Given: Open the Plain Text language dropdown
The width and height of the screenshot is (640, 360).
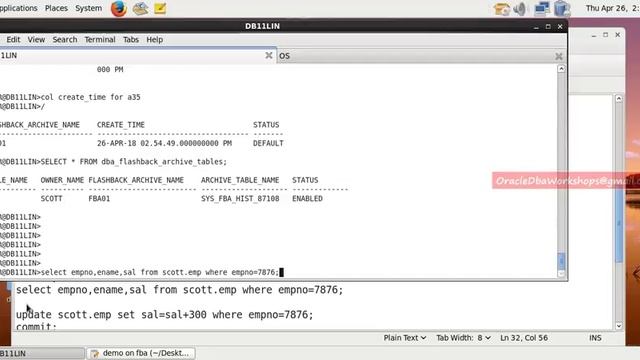Looking at the screenshot, I should [404, 338].
